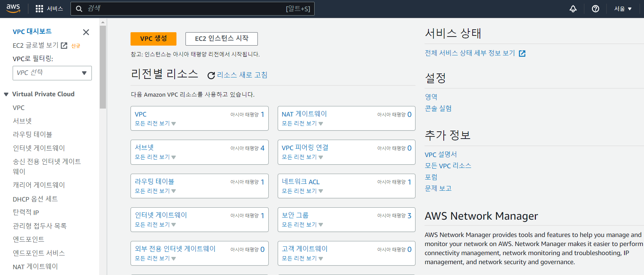Click the search magnifier icon
The height and width of the screenshot is (275, 644).
click(x=79, y=9)
